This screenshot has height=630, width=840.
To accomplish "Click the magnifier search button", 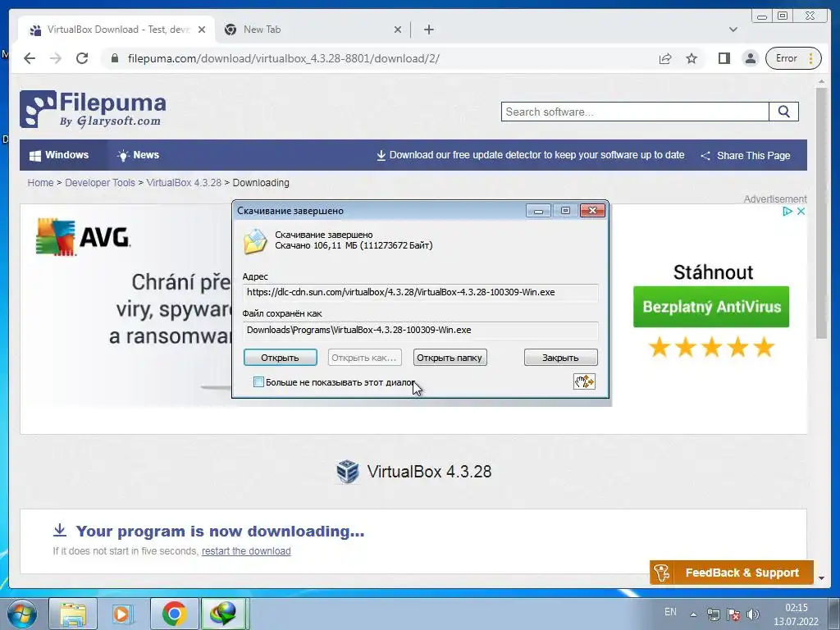I will coord(783,112).
